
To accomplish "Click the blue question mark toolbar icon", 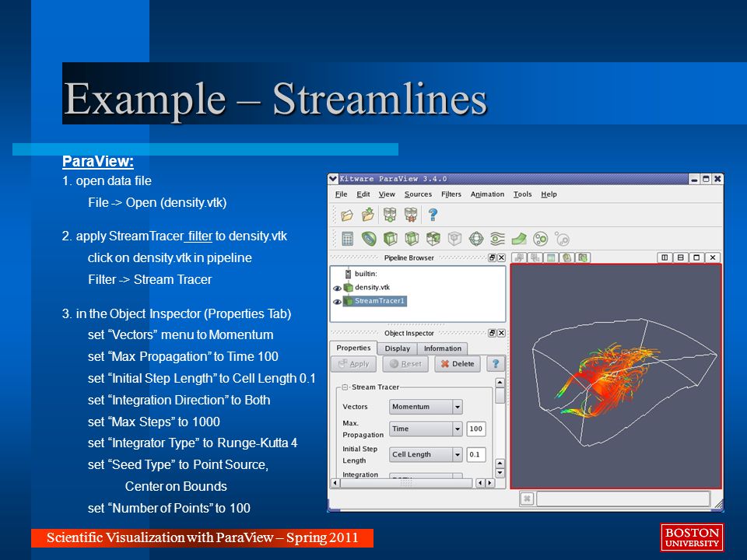I will tap(433, 215).
